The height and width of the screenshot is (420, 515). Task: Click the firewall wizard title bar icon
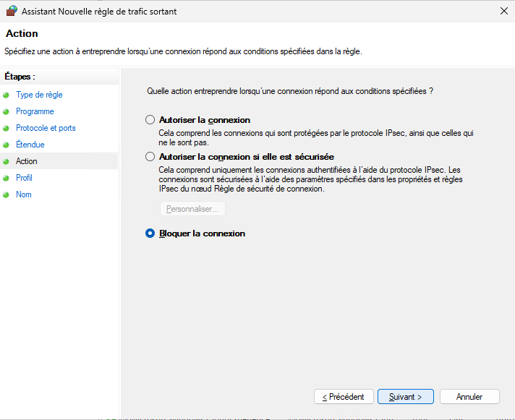(12, 12)
